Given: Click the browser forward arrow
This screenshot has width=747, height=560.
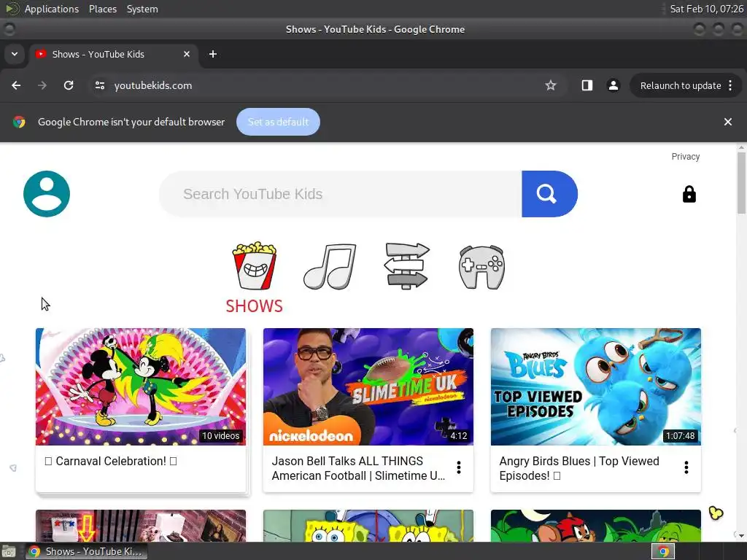Looking at the screenshot, I should coord(42,85).
